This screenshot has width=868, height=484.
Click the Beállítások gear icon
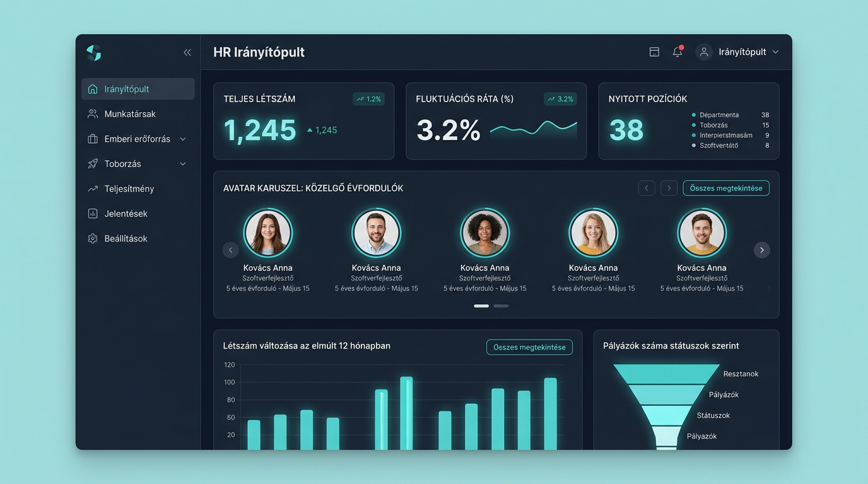(93, 239)
